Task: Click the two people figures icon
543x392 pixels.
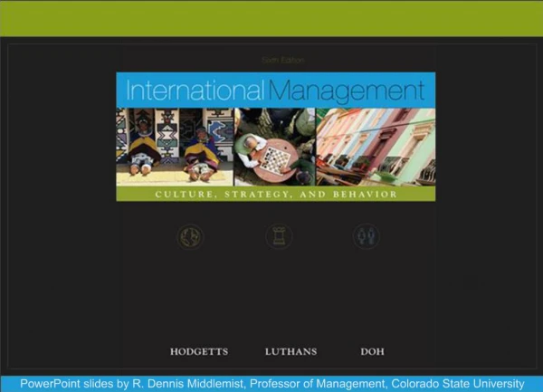Action: (x=366, y=236)
